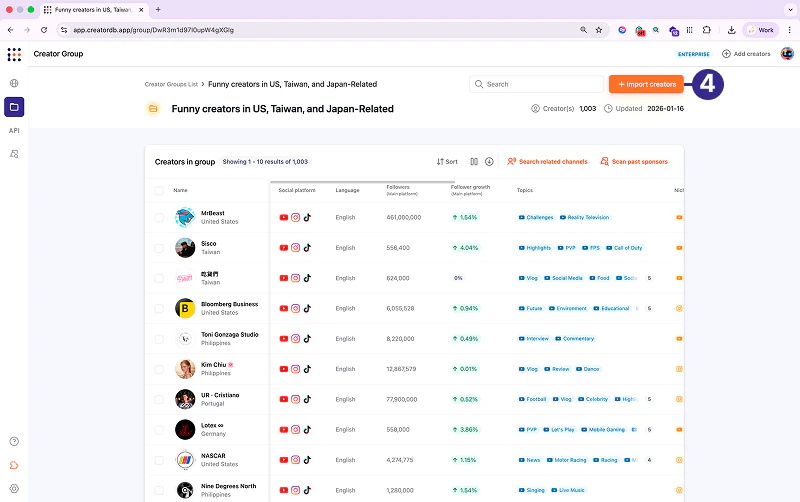Expand the tab search chevron
The width and height of the screenshot is (800, 502).
pos(790,10)
